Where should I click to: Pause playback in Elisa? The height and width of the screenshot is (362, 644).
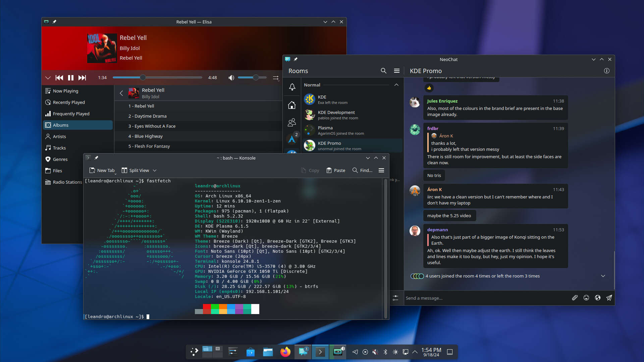pyautogui.click(x=71, y=78)
